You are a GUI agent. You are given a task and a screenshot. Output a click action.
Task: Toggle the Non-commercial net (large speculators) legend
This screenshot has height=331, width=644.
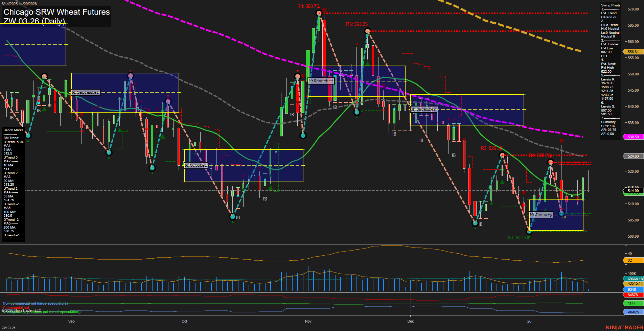35,303
